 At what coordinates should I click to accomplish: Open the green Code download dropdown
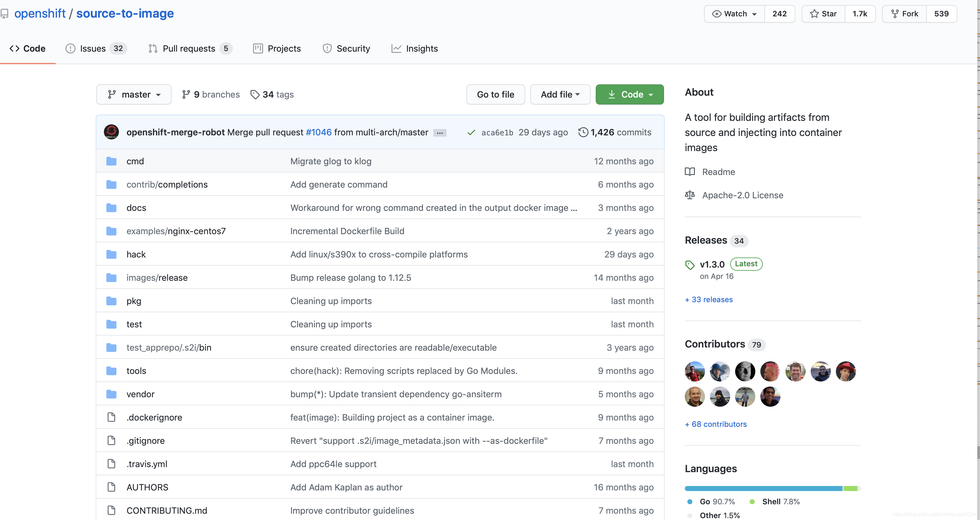[x=630, y=94]
